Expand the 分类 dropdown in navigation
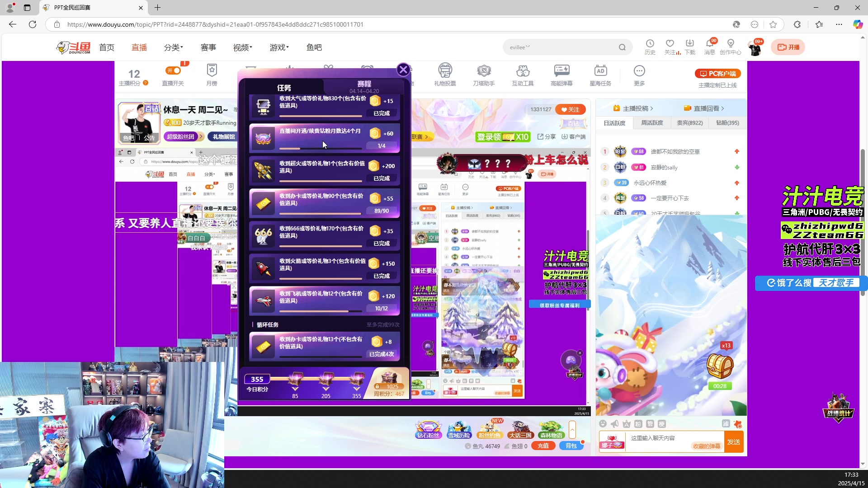 point(174,47)
